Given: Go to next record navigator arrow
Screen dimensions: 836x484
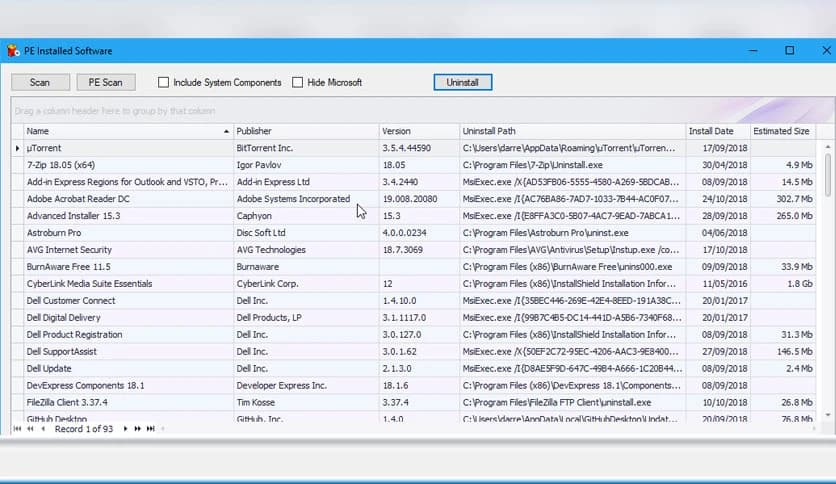Looking at the screenshot, I should click(x=125, y=429).
